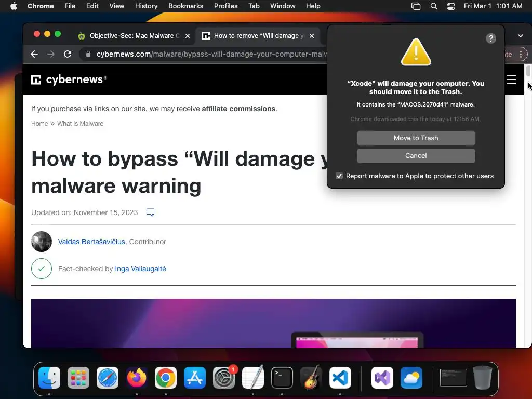Image resolution: width=532 pixels, height=399 pixels.
Task: Open the History menu
Action: (146, 6)
